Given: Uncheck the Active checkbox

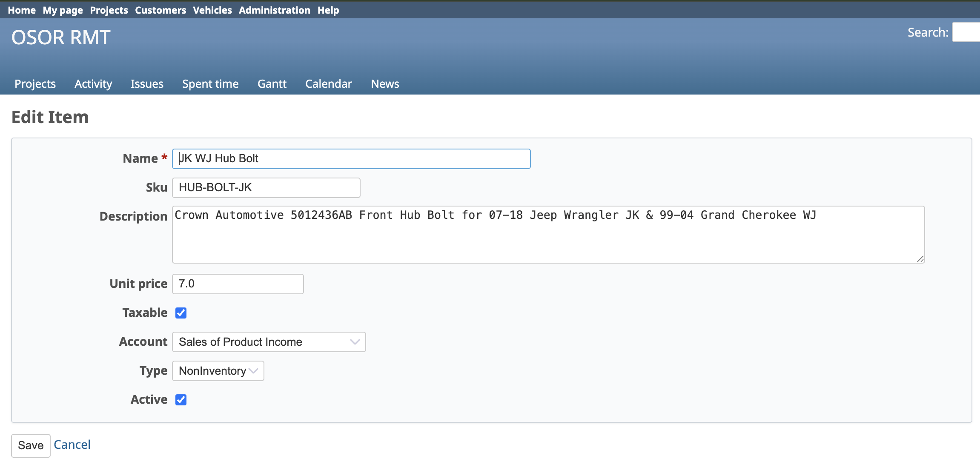Looking at the screenshot, I should tap(181, 400).
